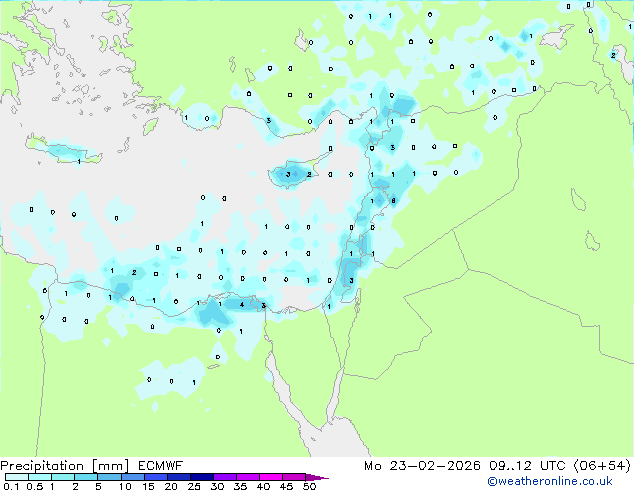The width and height of the screenshot is (634, 490).
Task: Click the legend label '25'
Action: pyautogui.click(x=194, y=486)
